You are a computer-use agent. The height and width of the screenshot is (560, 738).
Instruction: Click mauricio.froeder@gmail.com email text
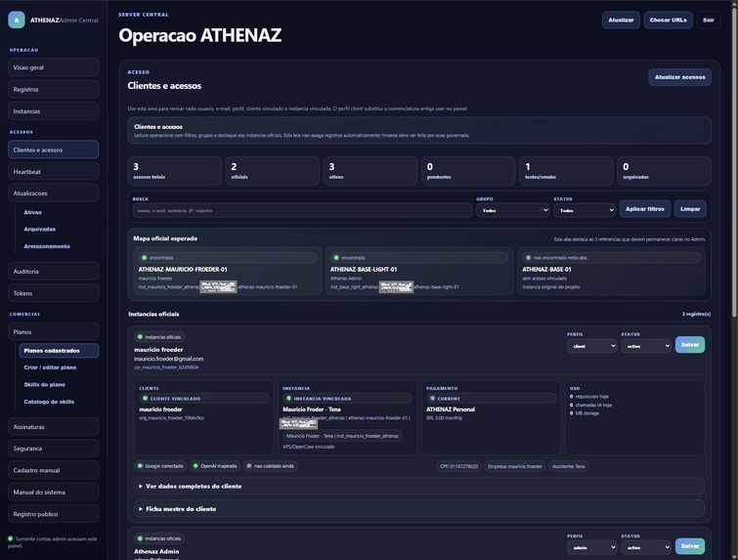click(x=168, y=359)
